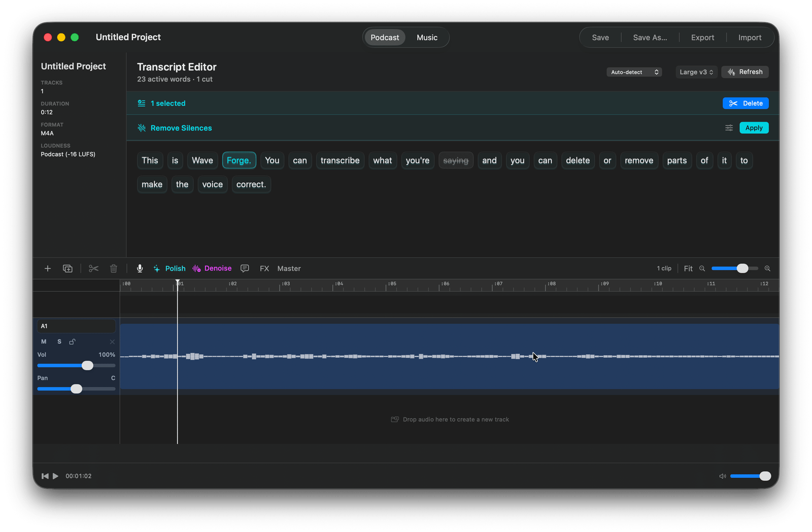Switch to Music mode
This screenshot has width=812, height=532.
pos(427,38)
